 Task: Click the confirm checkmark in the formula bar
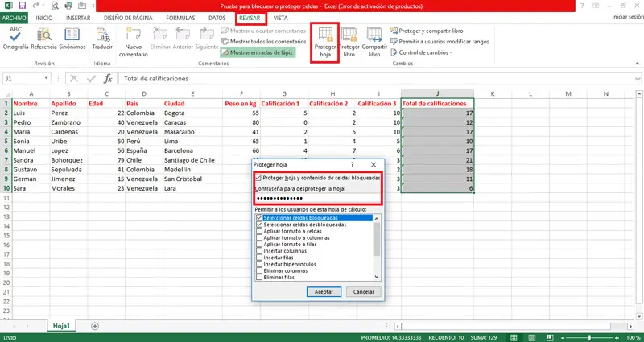click(91, 78)
